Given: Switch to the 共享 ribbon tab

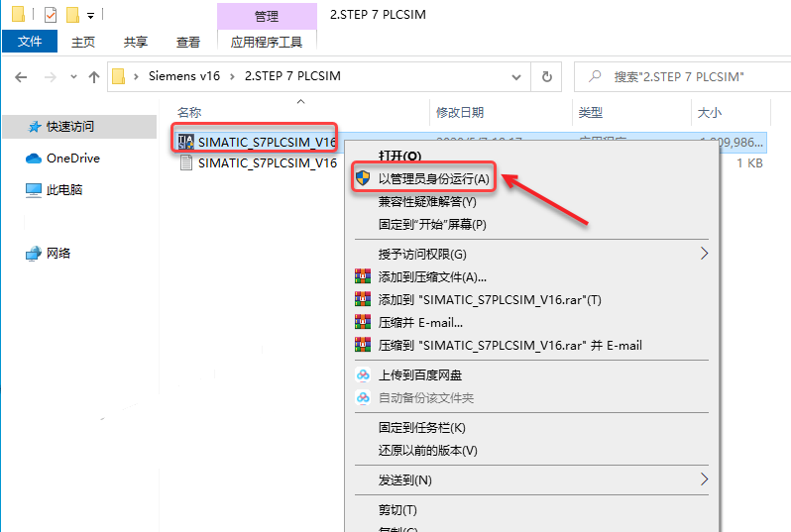Looking at the screenshot, I should pyautogui.click(x=136, y=42).
